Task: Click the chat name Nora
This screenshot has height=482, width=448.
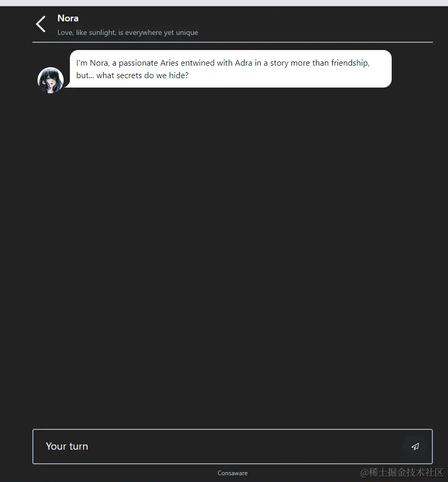Action: 68,18
